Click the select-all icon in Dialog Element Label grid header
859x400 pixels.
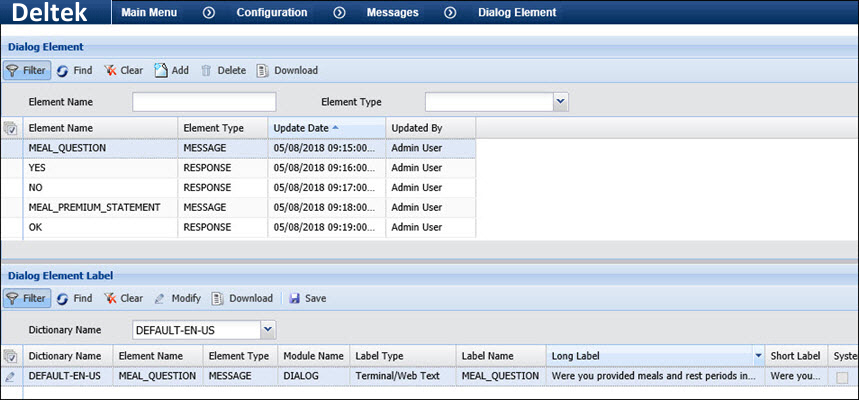coord(10,356)
